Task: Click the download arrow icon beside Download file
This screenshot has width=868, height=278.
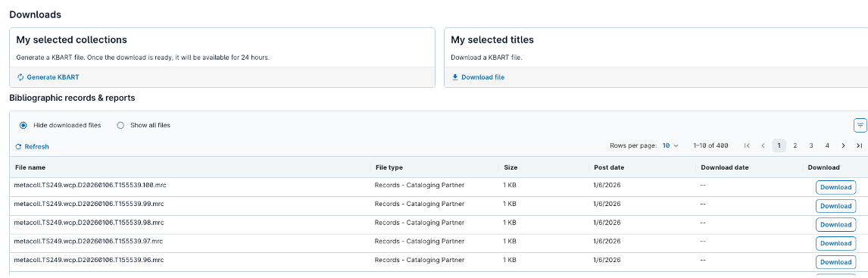Action: (455, 77)
